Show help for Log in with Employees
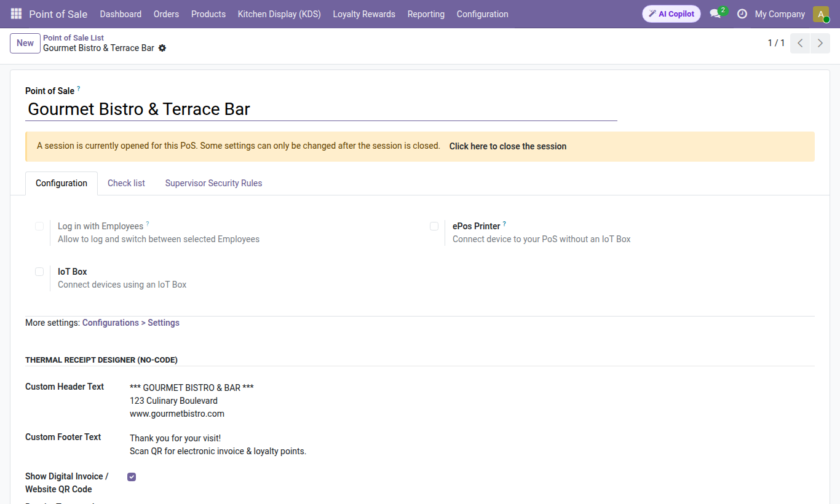Screen dimensions: 840x504 (148, 224)
